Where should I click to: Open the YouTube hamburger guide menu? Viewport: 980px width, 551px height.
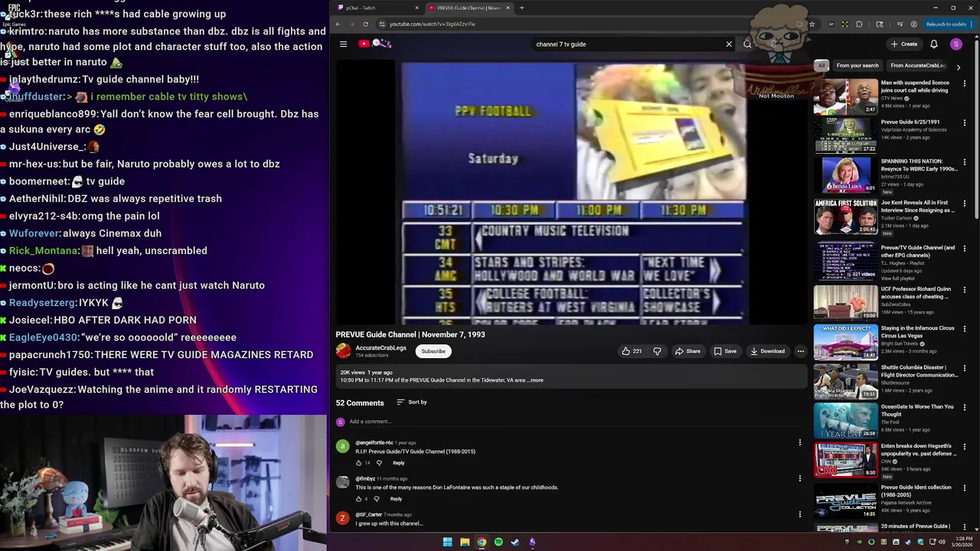343,44
